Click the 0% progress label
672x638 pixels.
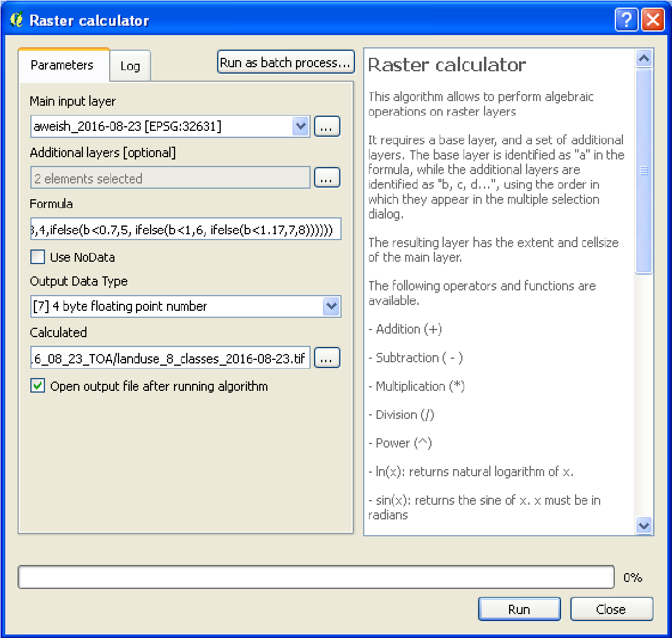[x=632, y=578]
